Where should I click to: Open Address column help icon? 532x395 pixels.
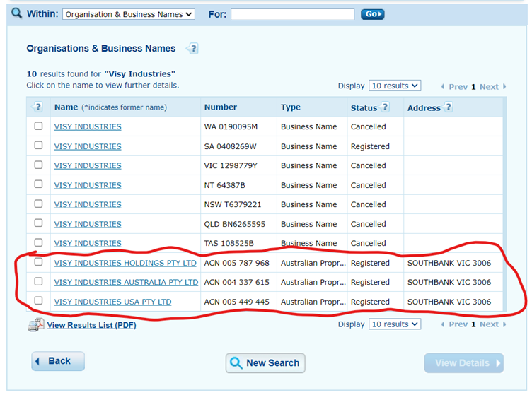(449, 107)
